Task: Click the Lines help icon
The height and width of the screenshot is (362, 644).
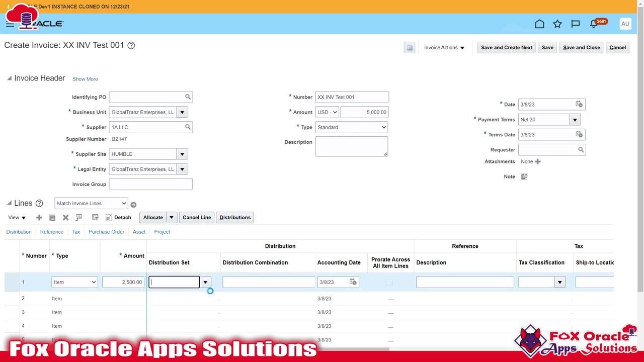Action: coord(39,203)
